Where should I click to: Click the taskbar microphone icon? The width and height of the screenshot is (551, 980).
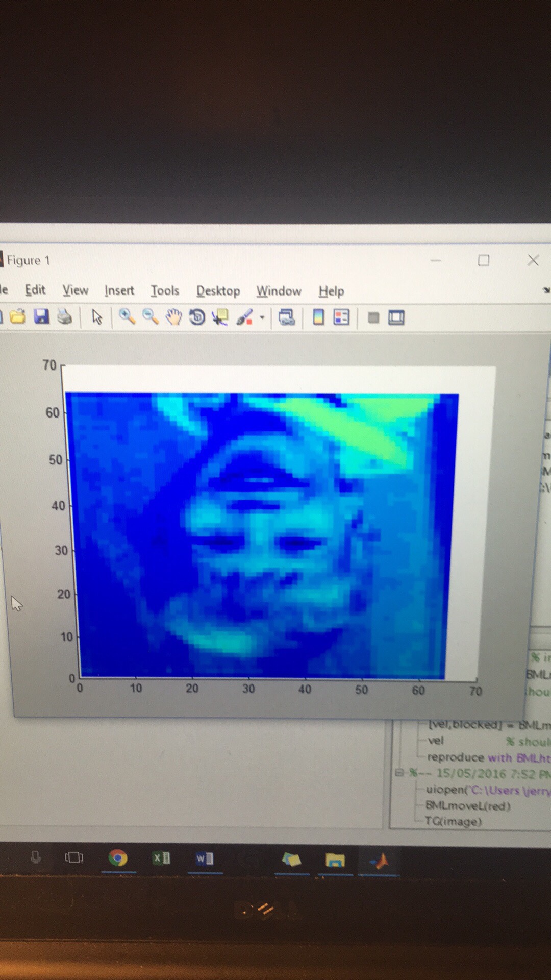[x=36, y=857]
